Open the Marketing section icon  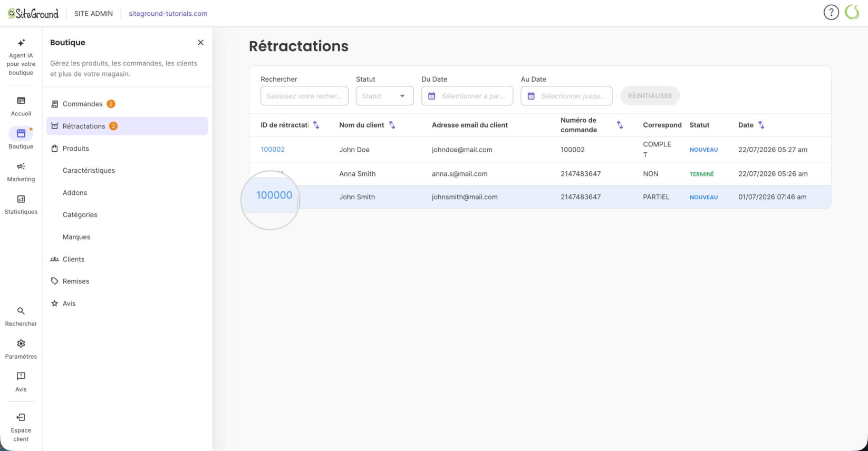pyautogui.click(x=21, y=166)
